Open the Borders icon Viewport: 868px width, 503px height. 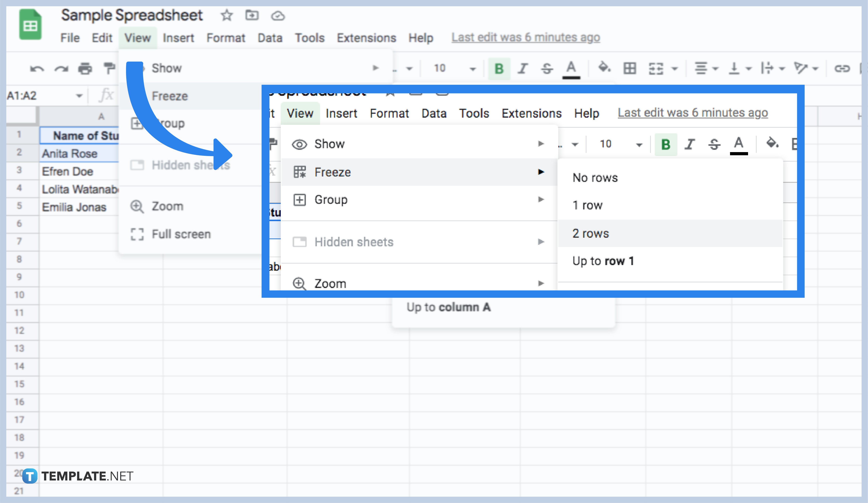click(x=630, y=68)
